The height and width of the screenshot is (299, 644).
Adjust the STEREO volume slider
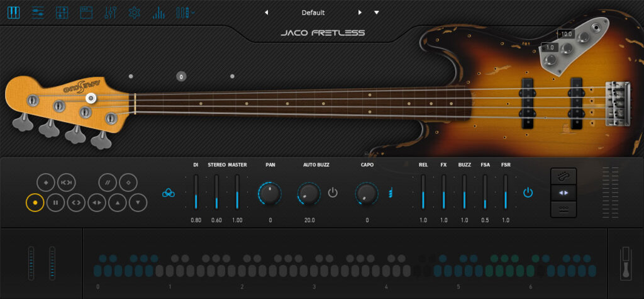(x=216, y=192)
